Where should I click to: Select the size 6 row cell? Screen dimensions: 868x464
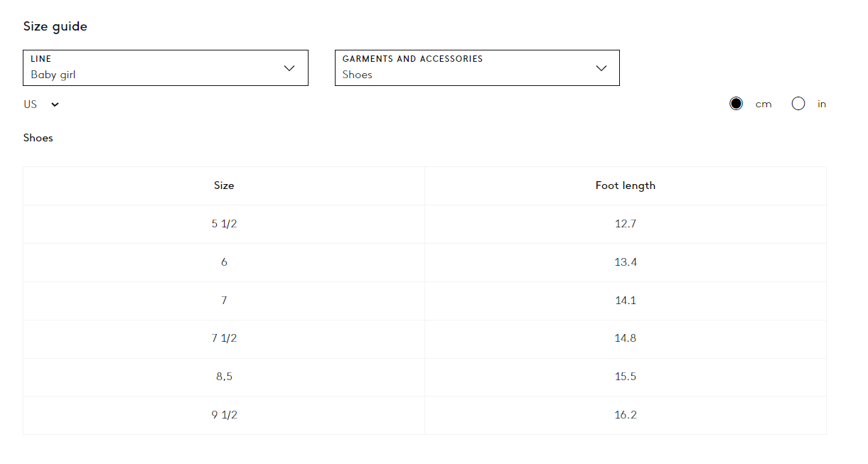pos(224,262)
